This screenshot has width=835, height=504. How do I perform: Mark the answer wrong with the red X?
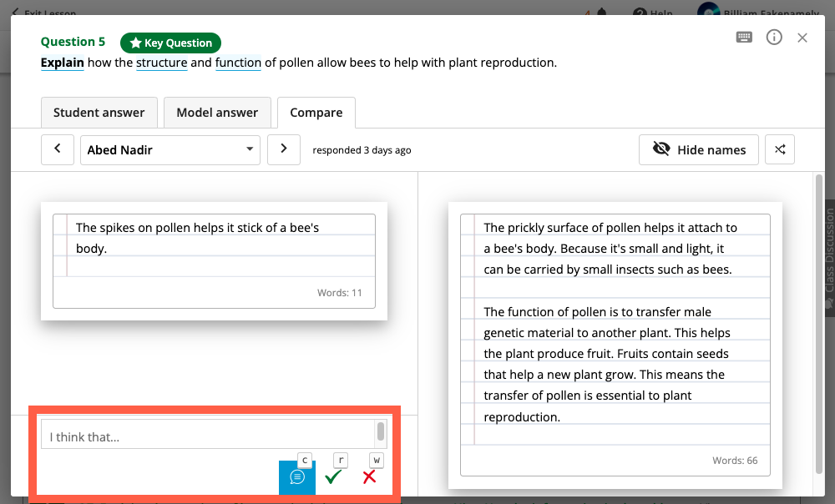[369, 477]
